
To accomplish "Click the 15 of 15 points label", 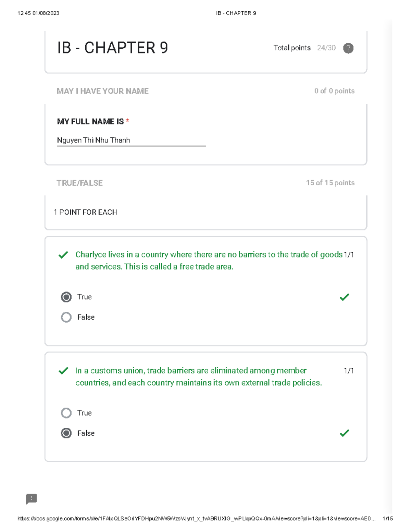I will [330, 183].
